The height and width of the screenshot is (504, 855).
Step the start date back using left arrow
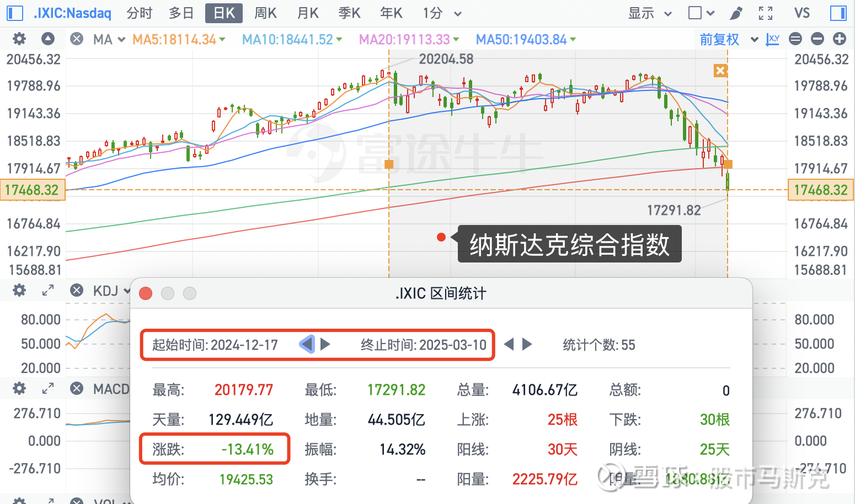(x=307, y=344)
